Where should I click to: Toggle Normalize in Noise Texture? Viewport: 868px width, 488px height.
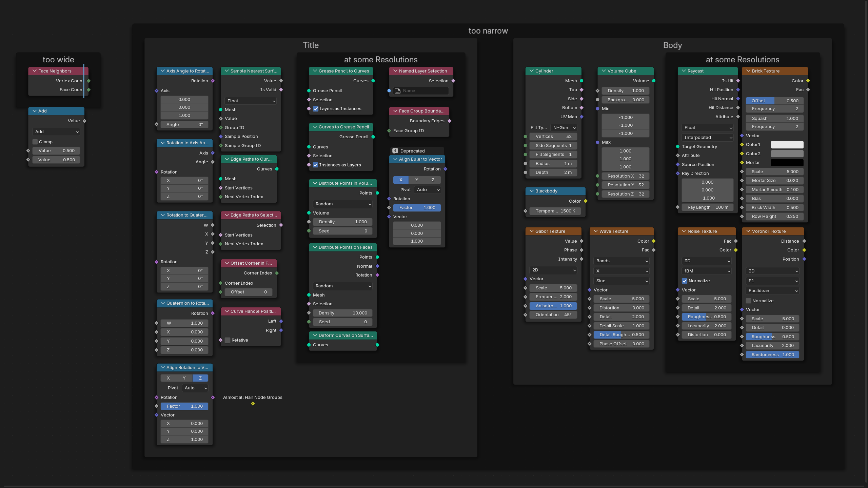pos(685,281)
